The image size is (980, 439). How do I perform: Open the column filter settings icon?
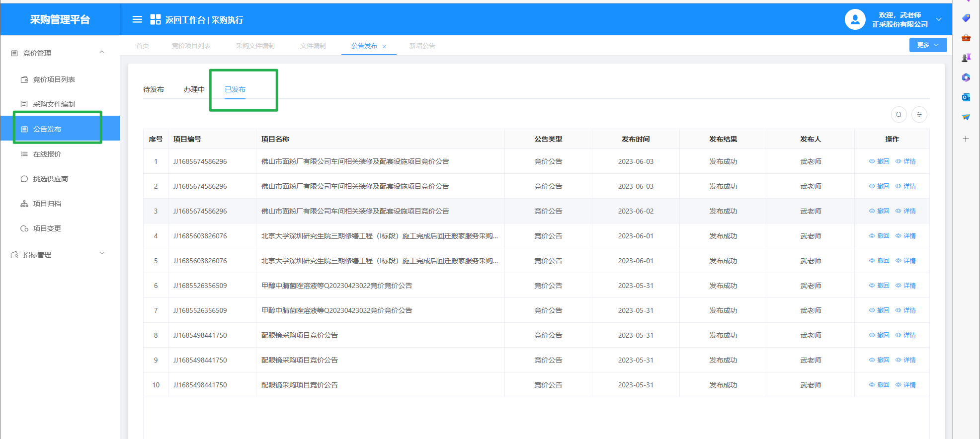[919, 115]
